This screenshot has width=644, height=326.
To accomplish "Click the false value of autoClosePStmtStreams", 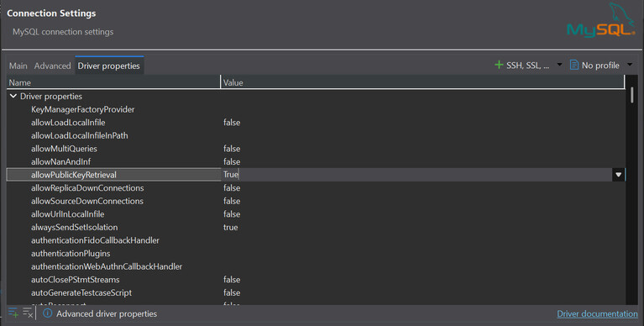I will pos(232,280).
